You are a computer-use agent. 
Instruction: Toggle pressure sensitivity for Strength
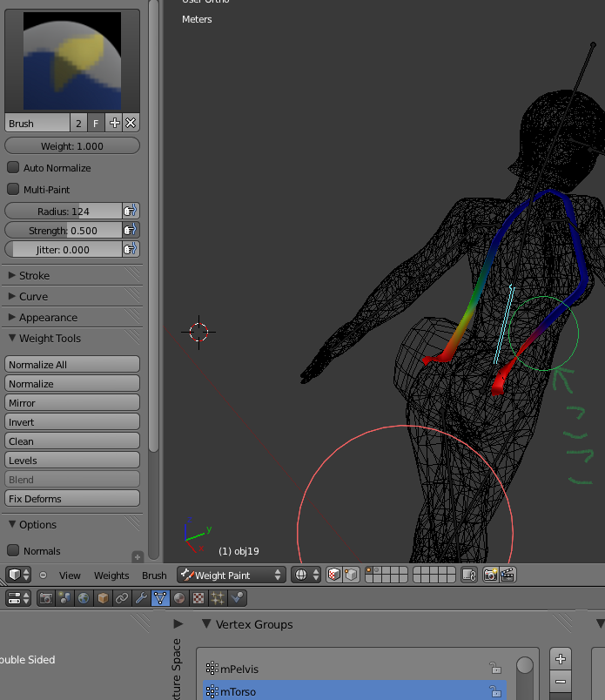(x=131, y=230)
